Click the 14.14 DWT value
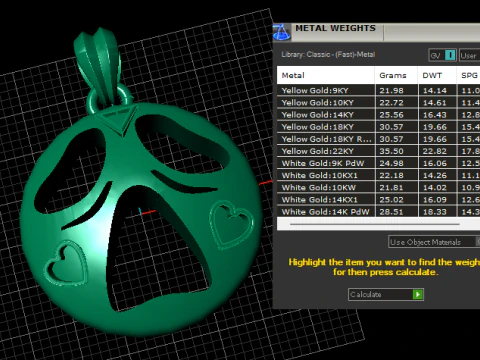 pyautogui.click(x=435, y=91)
